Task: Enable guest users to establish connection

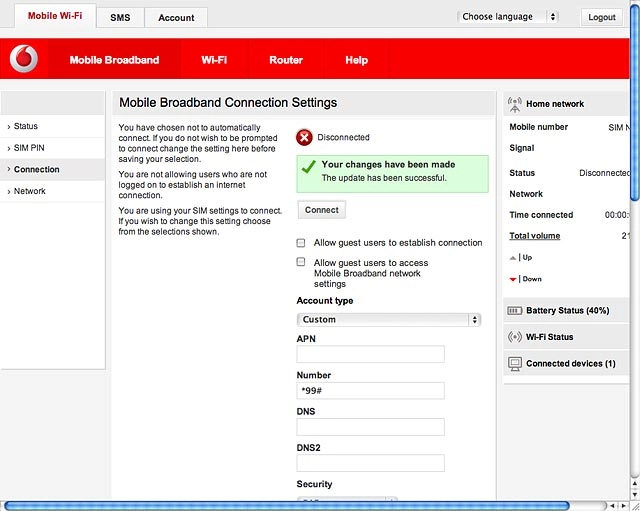Action: tap(301, 243)
